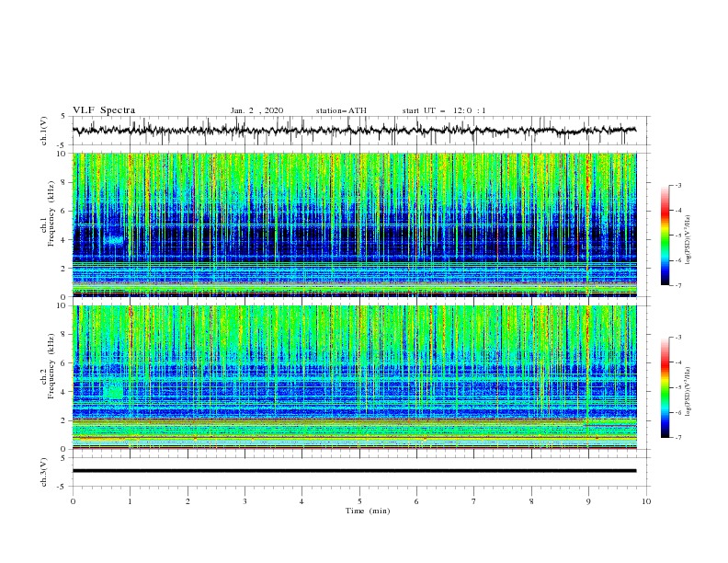
Task: Click the "8" kHz tick of ch.2 spectrogram
Action: [64, 335]
